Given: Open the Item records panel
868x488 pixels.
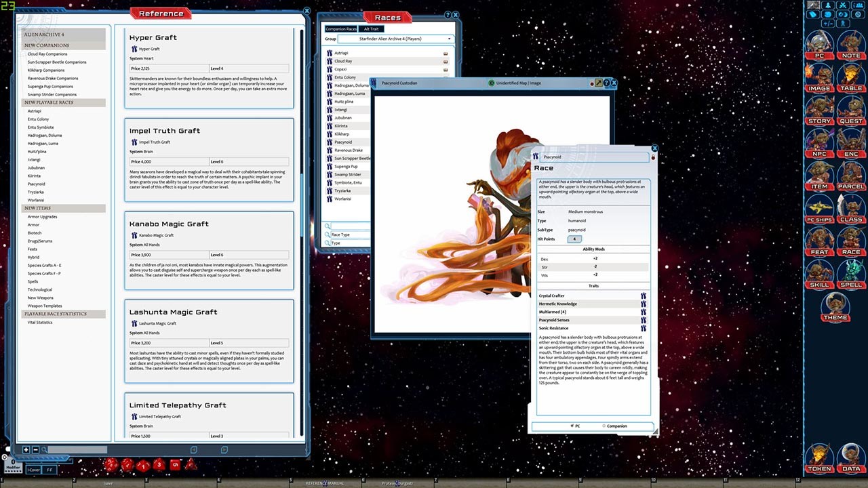Looking at the screenshot, I should pos(819,185).
